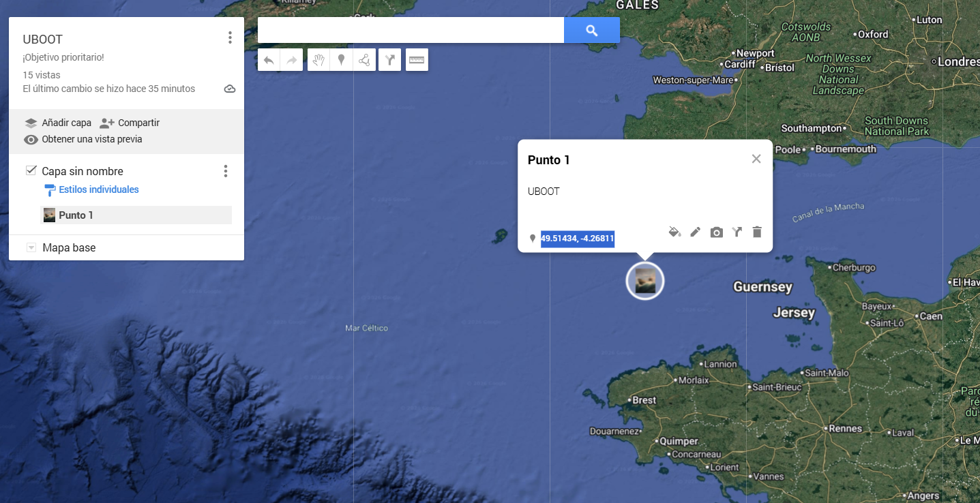Click the 15 vistas view count
The image size is (980, 503).
42,75
